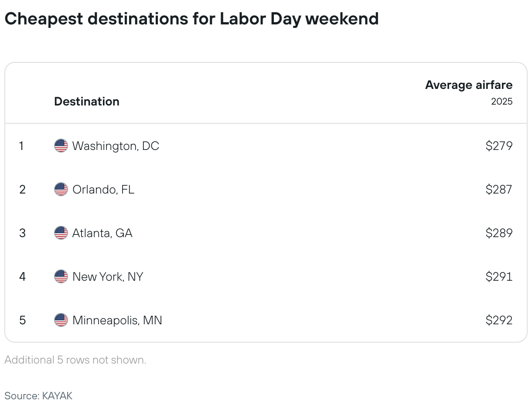
Task: Click the Minneapolis, MN destination name
Action: [x=117, y=320]
